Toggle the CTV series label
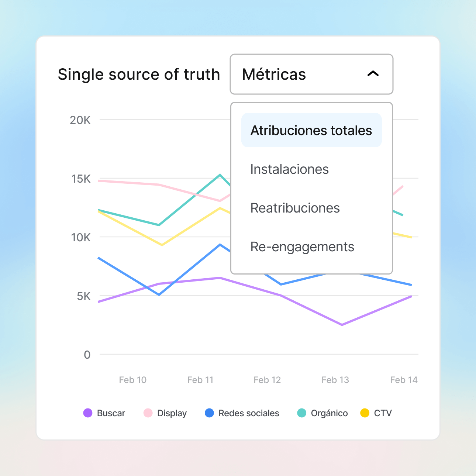The height and width of the screenshot is (476, 476). (x=383, y=413)
